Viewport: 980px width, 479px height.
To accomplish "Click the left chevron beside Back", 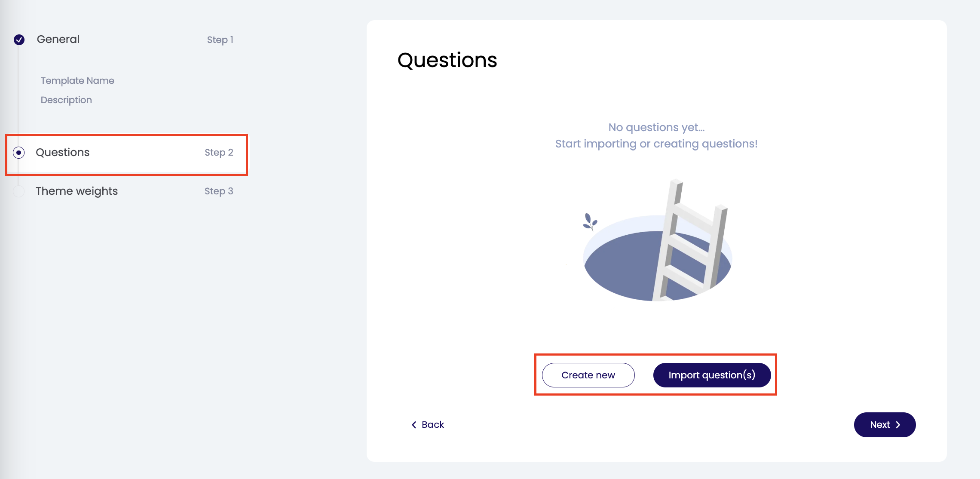I will [414, 425].
